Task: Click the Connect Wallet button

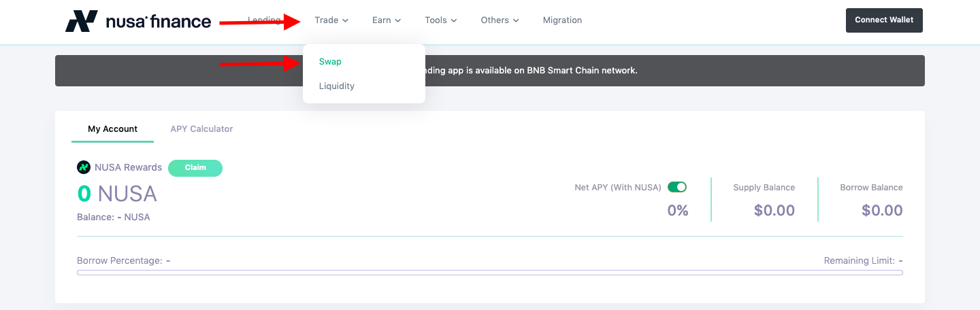Action: click(884, 20)
